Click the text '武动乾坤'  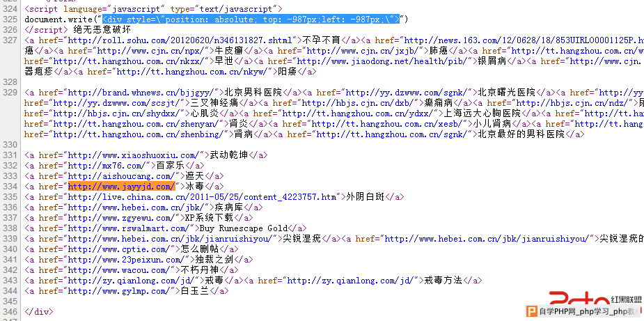click(x=229, y=155)
